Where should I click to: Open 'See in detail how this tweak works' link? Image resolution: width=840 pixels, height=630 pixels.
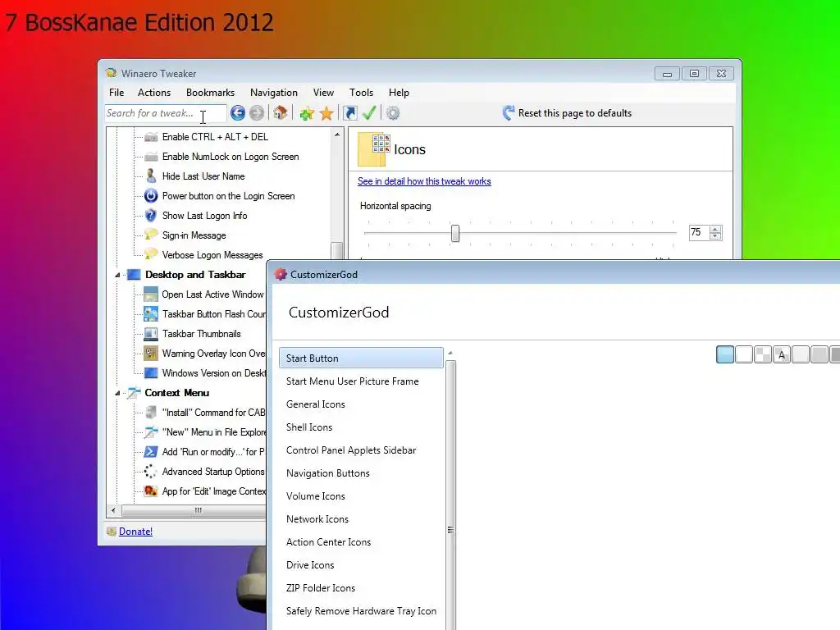(x=424, y=181)
